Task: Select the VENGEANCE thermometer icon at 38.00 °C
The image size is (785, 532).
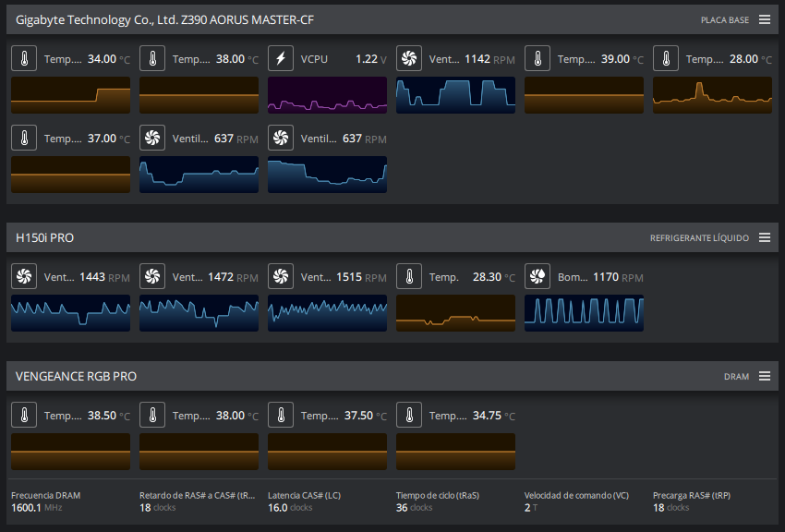Action: point(152,415)
